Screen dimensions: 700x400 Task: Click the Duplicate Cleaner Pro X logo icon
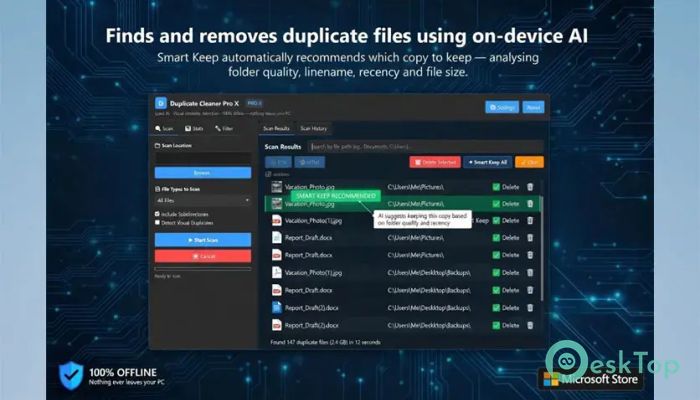[x=161, y=104]
